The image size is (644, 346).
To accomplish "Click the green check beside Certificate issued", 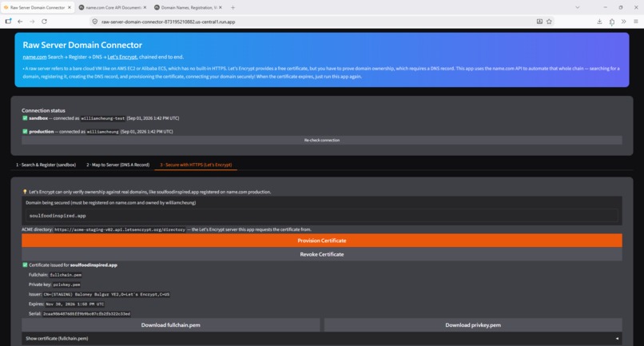I will click(x=25, y=265).
